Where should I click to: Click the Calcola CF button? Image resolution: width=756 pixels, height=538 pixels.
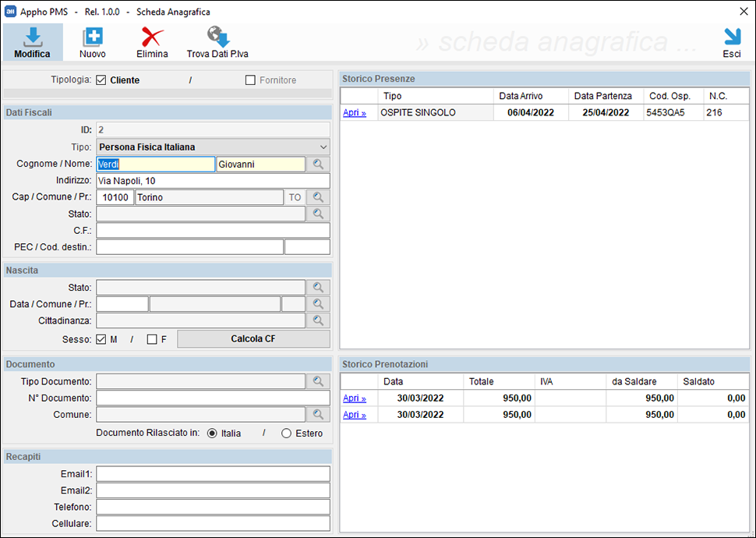253,338
